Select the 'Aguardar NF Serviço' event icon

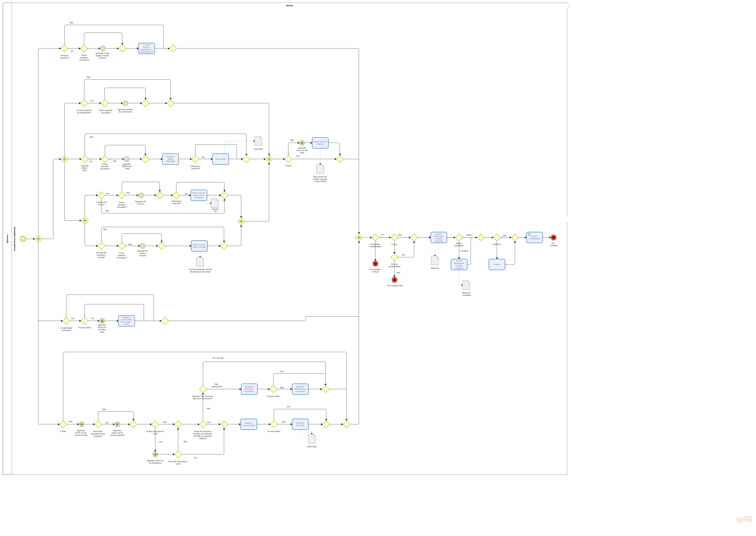[x=141, y=195]
